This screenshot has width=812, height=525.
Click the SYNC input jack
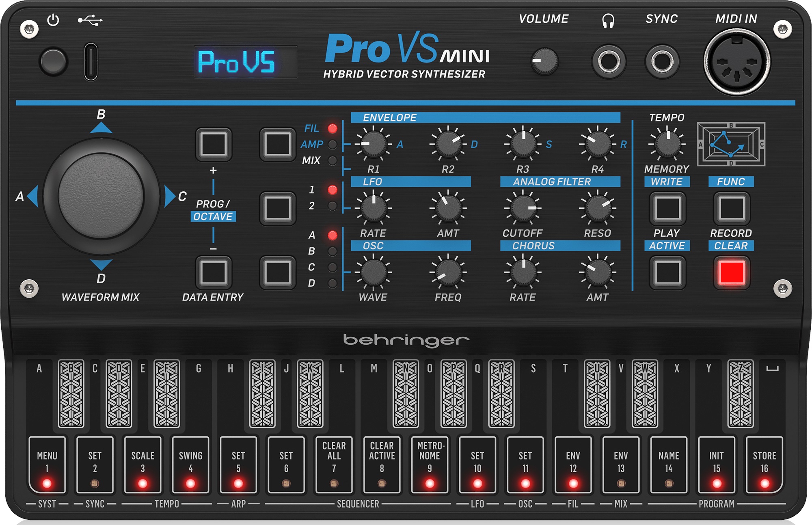[x=662, y=62]
